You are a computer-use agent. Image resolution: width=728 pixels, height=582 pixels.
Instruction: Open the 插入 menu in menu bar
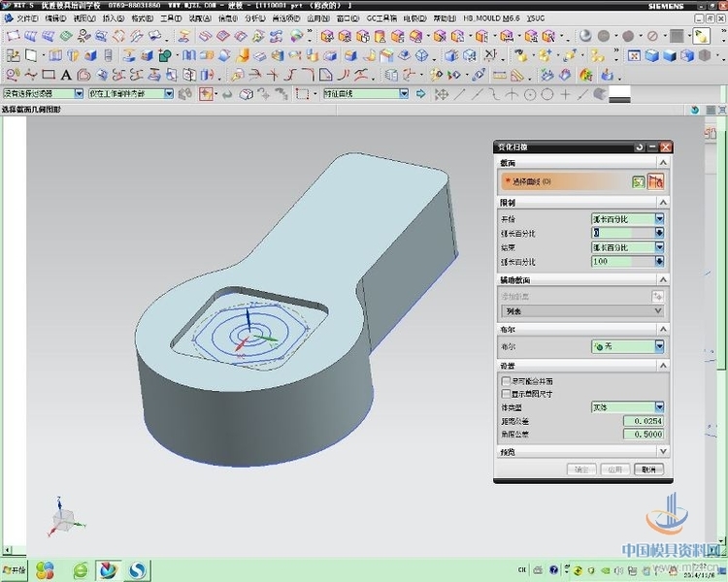coord(113,18)
